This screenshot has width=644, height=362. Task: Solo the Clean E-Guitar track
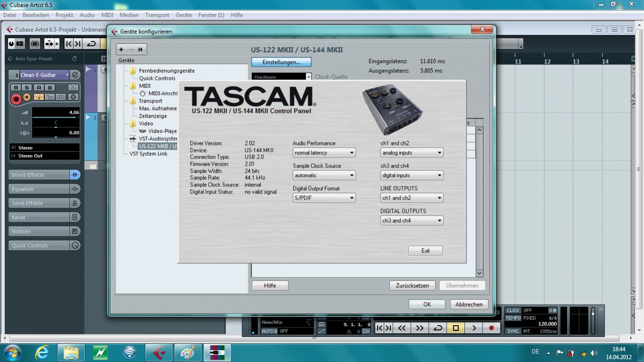point(27,87)
